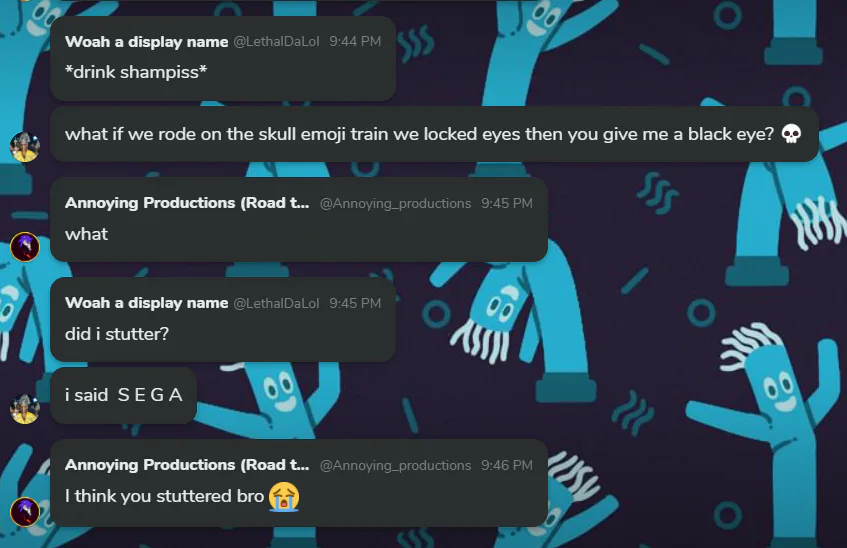Click the "I think you stuttered bro" text
The image size is (847, 548).
[x=164, y=496]
